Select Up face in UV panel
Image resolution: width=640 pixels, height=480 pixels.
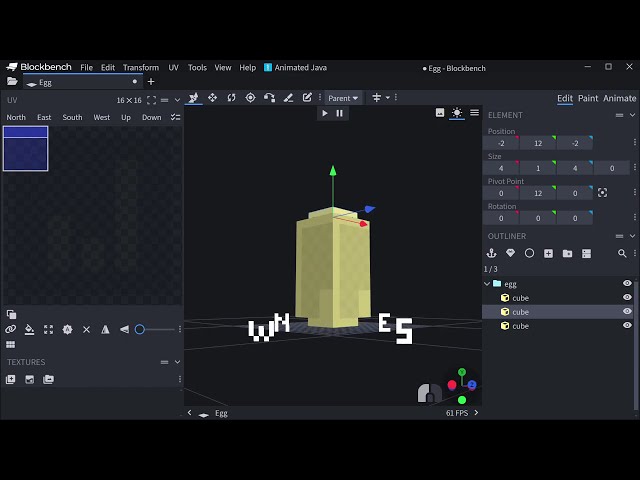tap(126, 118)
